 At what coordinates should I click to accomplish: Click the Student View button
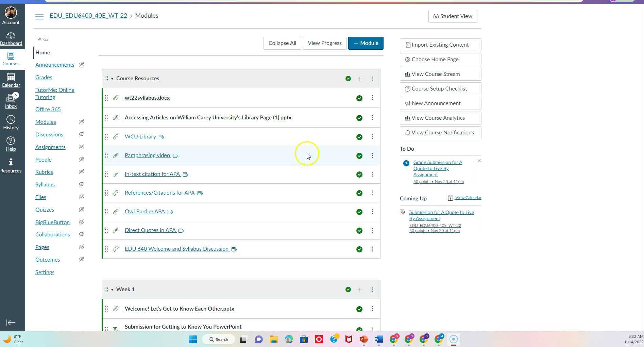pyautogui.click(x=453, y=16)
